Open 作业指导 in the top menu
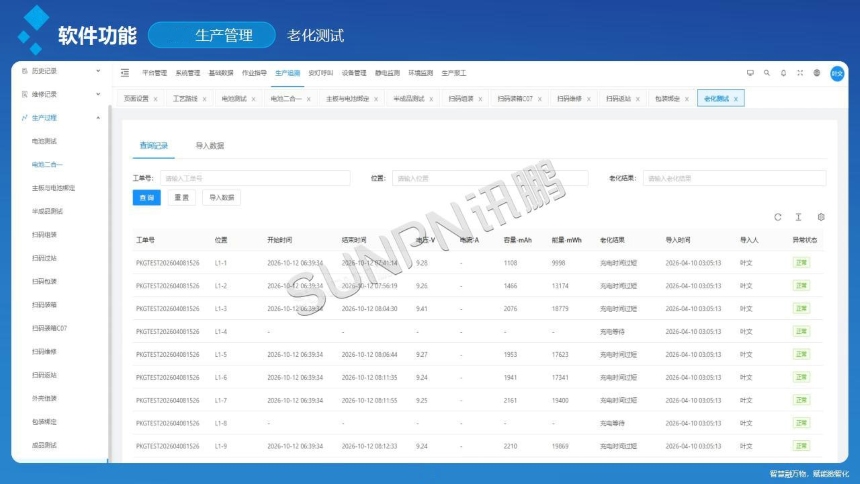The width and height of the screenshot is (860, 484). 254,73
